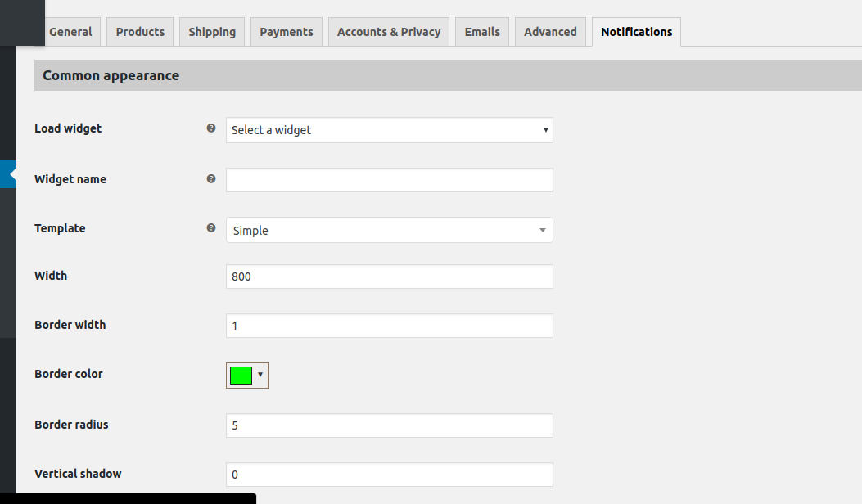Click the Widget name text field
Screen dimensions: 862x504
389,180
